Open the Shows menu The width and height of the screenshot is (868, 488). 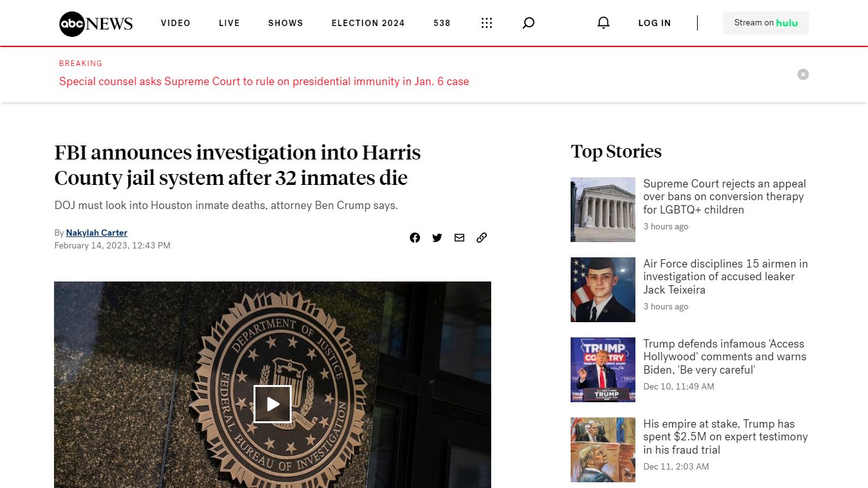coord(285,23)
